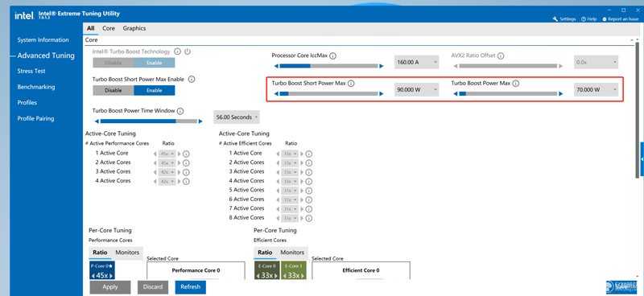Click Turbo Boost Short Power Max slider

coord(328,93)
